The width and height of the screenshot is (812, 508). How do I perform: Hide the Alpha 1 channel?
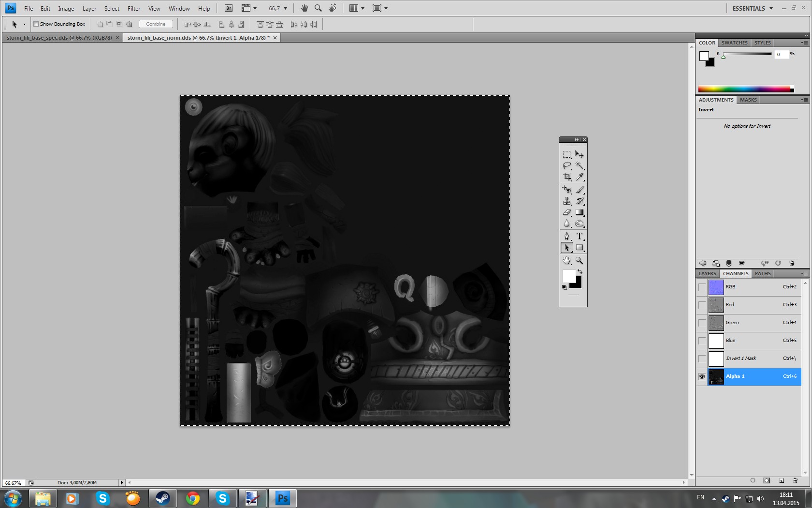[x=702, y=376]
